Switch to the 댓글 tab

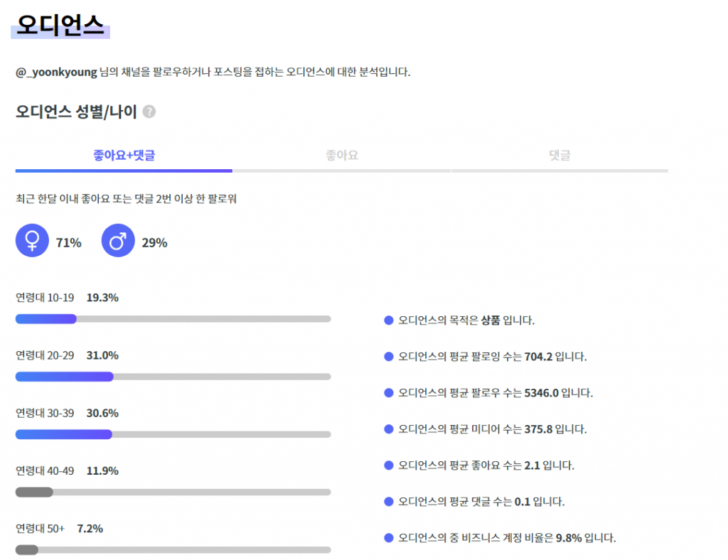(x=560, y=155)
